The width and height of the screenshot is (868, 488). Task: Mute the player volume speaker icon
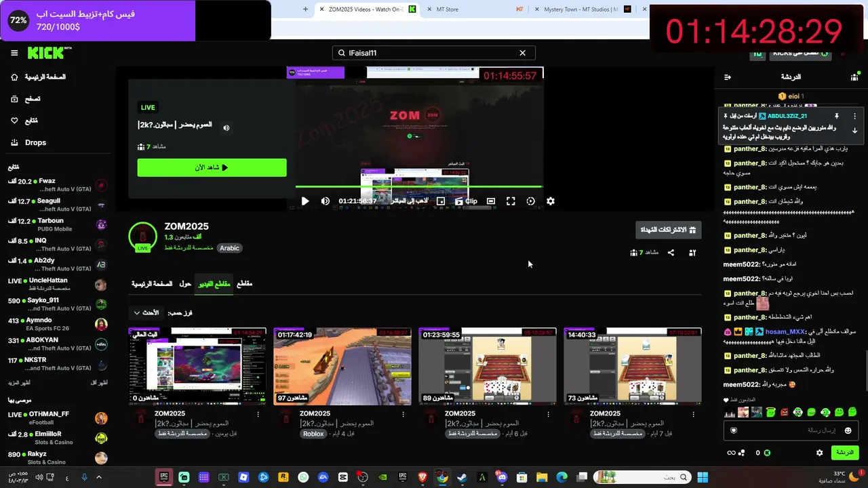[x=325, y=201]
